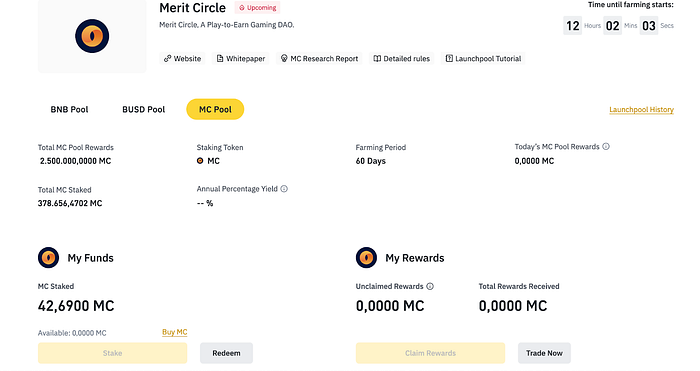Click 'Available: 0,0000 MC' text
Screen dimensions: 700x371
[72, 333]
